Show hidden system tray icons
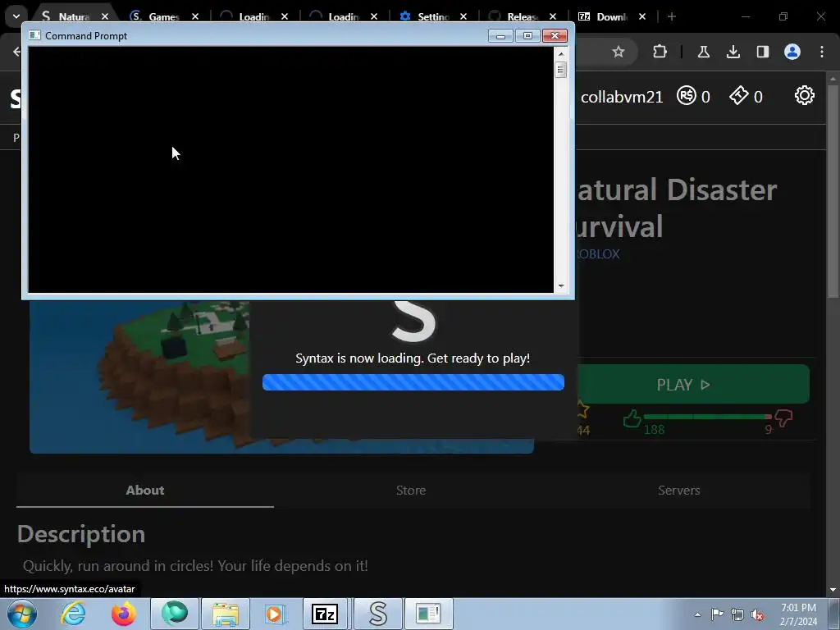The image size is (840, 630). click(697, 614)
